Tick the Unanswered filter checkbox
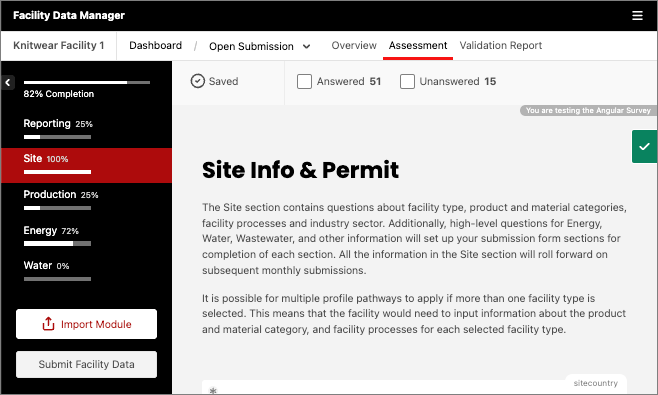This screenshot has height=395, width=658. (x=407, y=81)
